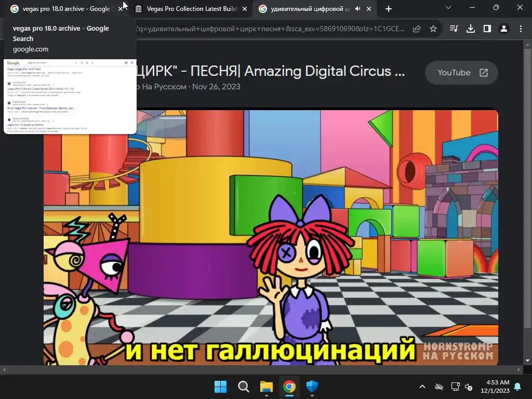
Task: Click the OneDrive cloud tray icon
Action: point(439,387)
